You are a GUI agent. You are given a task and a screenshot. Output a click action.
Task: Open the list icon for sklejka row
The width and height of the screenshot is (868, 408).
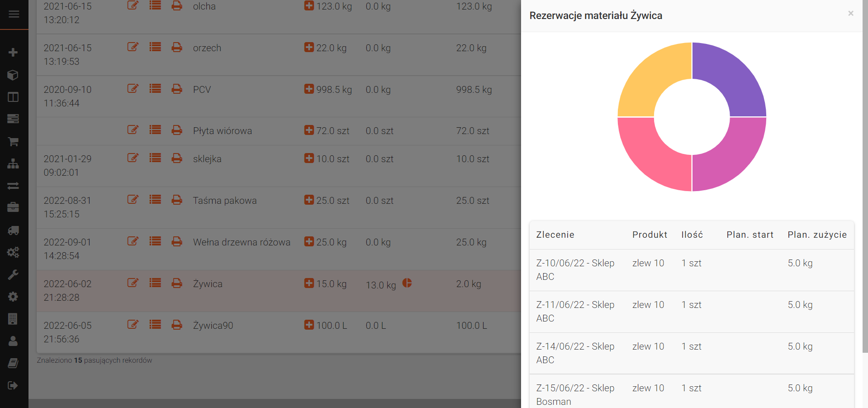(x=155, y=158)
